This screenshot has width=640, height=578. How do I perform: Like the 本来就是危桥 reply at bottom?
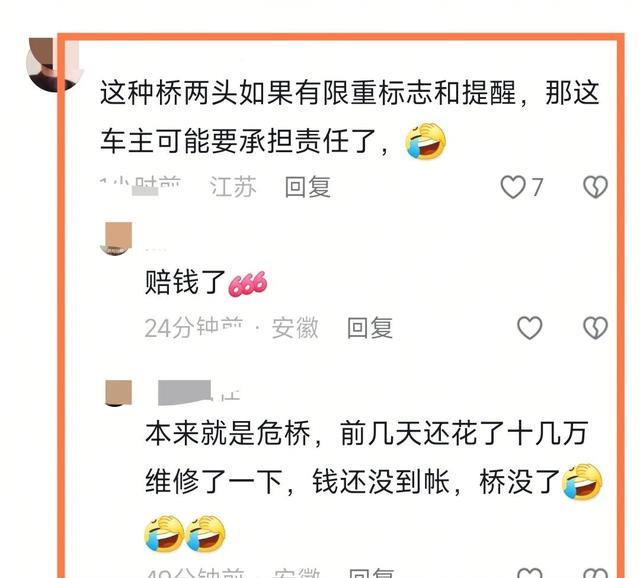coord(529,573)
